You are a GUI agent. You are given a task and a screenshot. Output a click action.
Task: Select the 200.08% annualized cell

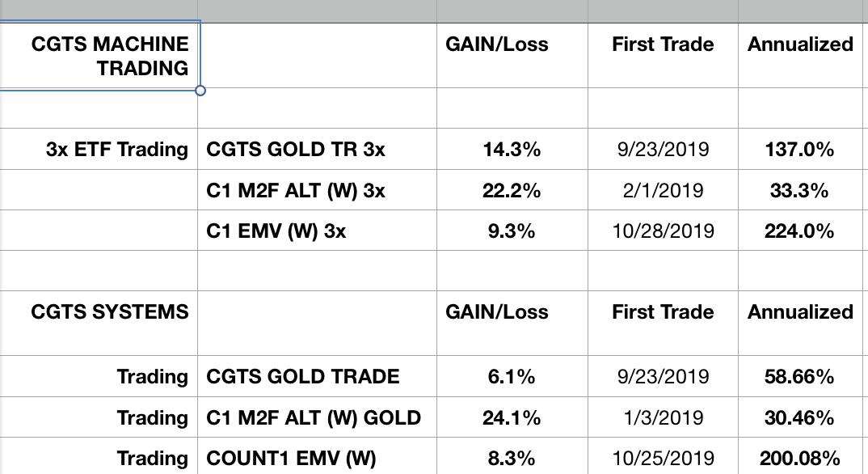point(800,459)
